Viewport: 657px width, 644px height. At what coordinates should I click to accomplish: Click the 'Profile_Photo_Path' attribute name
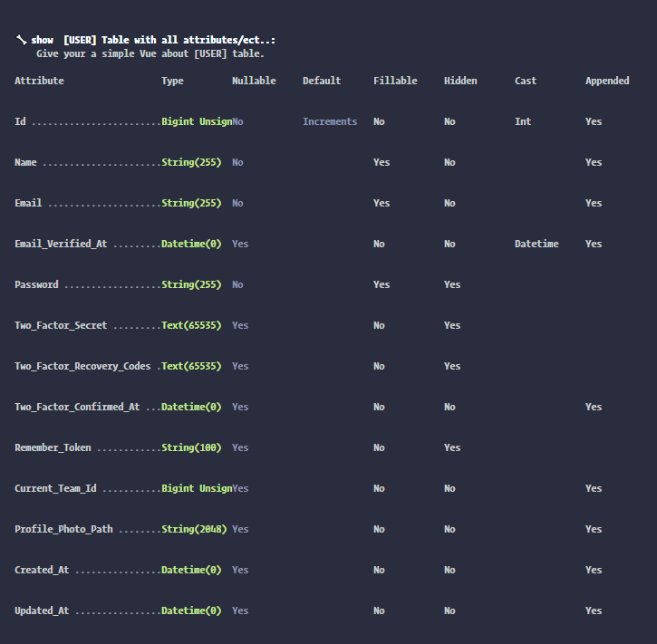click(63, 529)
